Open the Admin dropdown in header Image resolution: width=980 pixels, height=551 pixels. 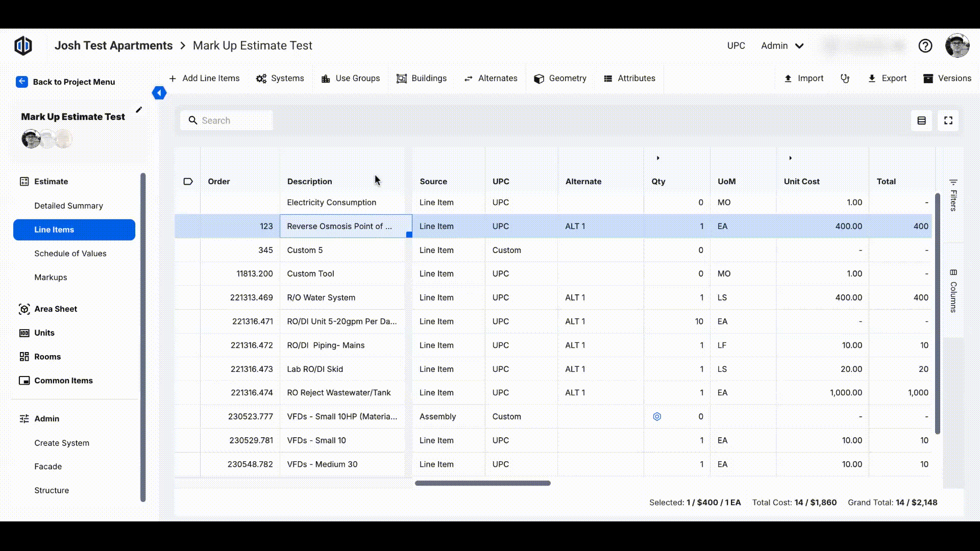coord(782,46)
